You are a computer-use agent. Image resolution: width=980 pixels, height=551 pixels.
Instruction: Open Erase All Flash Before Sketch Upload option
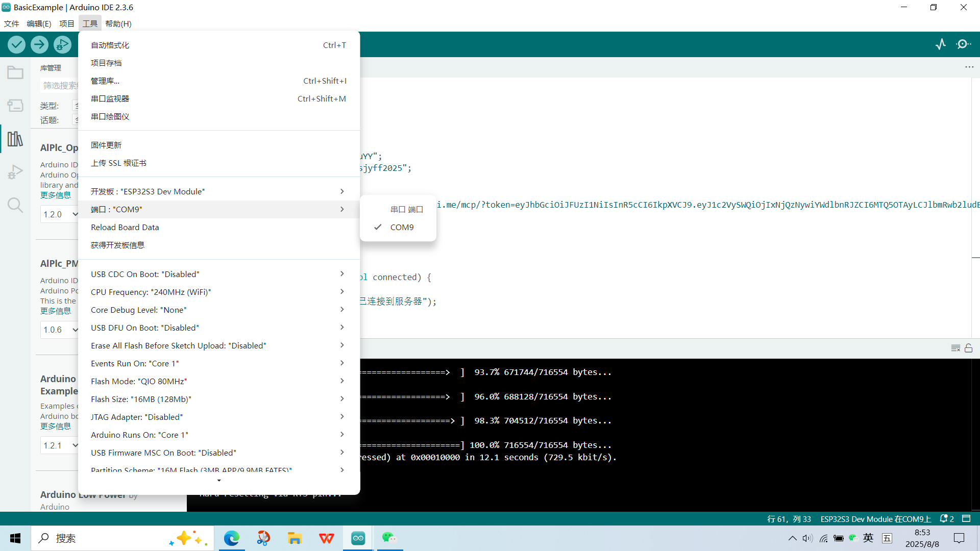219,345
